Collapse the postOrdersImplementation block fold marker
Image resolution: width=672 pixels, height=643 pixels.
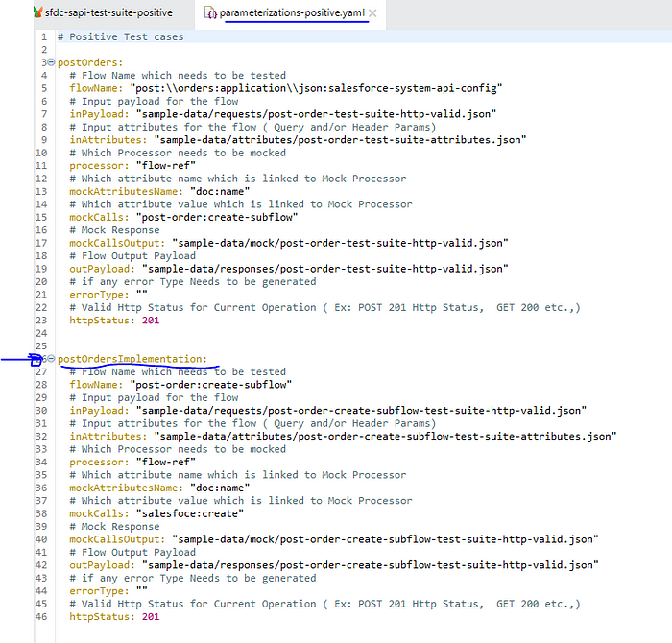(51, 359)
